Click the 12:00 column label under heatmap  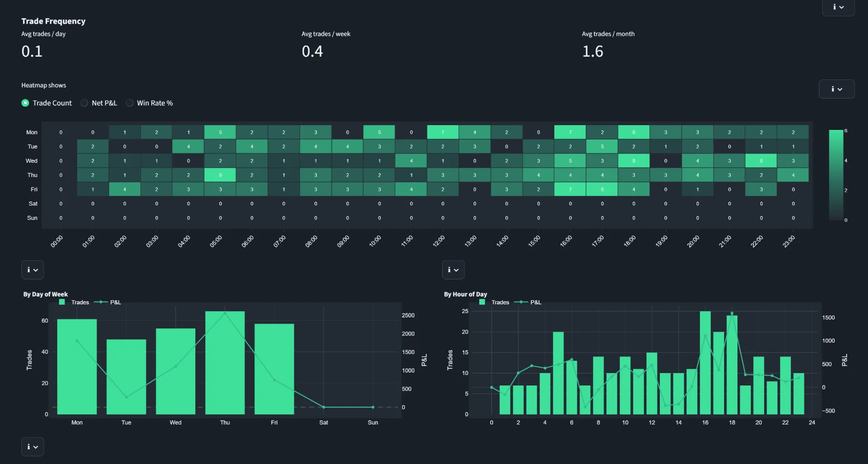pos(438,241)
